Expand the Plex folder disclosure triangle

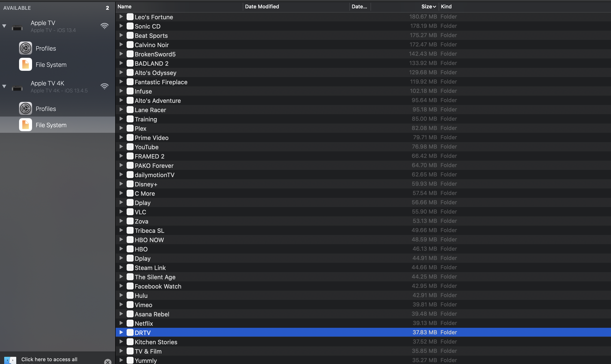(121, 128)
